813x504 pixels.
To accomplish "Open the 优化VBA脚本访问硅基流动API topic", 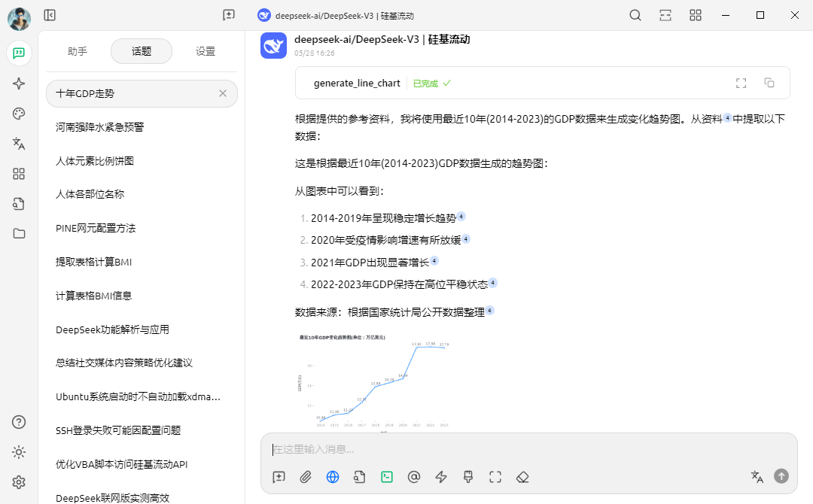I will click(x=142, y=465).
